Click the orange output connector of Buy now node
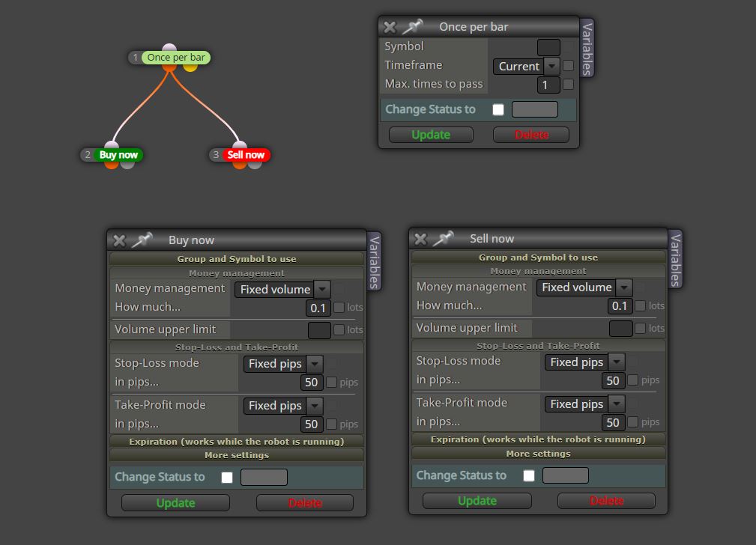 (x=112, y=165)
